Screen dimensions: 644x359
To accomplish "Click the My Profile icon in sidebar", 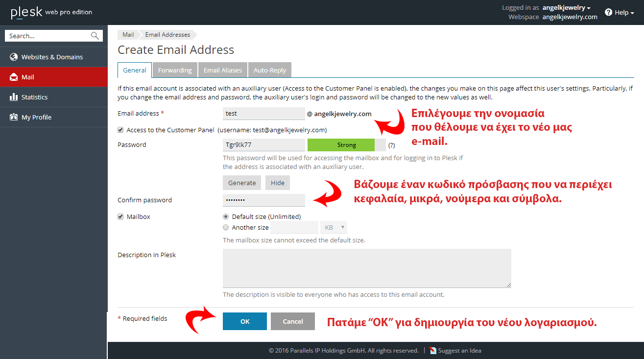I will [x=14, y=118].
